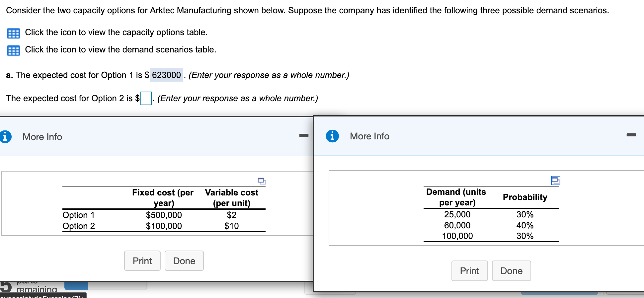Click the right dialog's More Info title

coord(369,136)
